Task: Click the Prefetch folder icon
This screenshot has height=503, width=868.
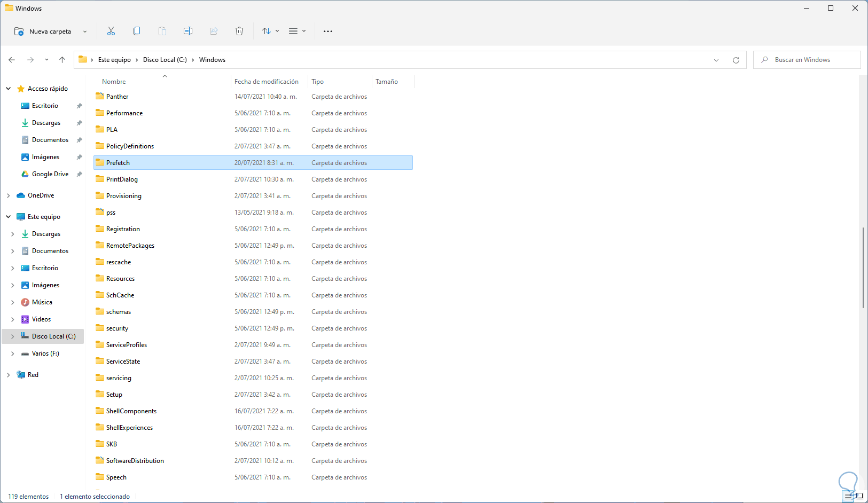Action: click(100, 162)
